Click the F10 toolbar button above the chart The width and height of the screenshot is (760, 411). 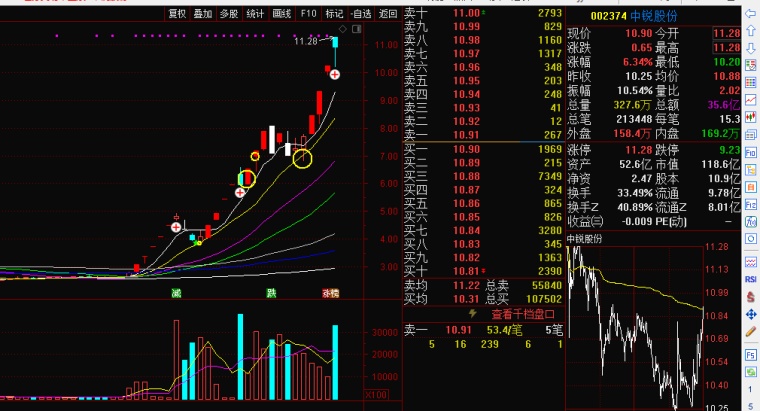click(308, 14)
